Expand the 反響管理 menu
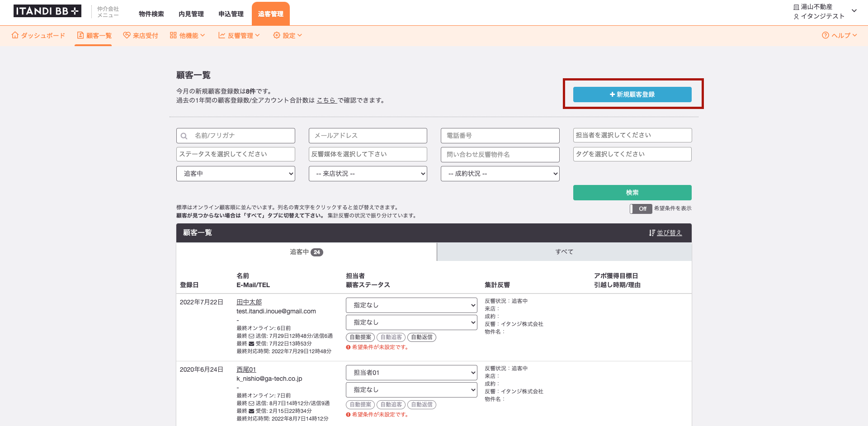The height and width of the screenshot is (426, 868). 239,35
